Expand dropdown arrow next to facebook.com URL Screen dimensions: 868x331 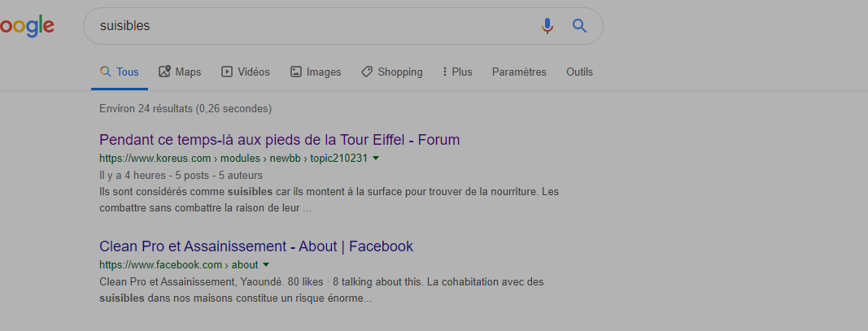266,265
